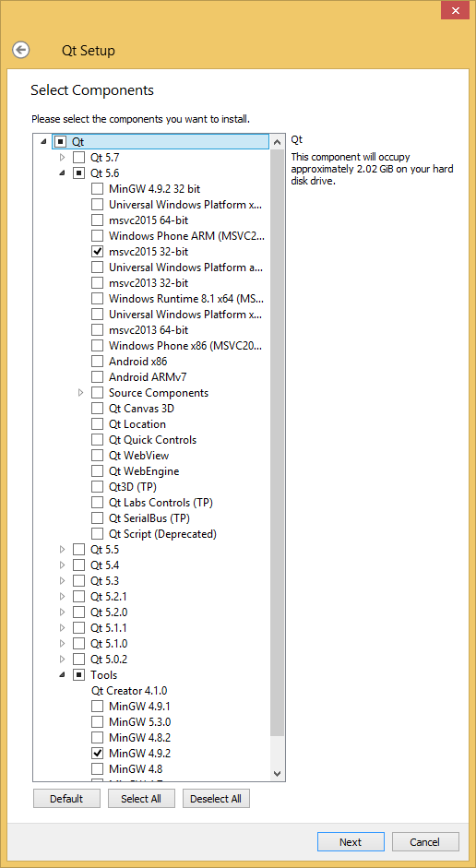Click the Select All button
The width and height of the screenshot is (476, 868).
[141, 798]
